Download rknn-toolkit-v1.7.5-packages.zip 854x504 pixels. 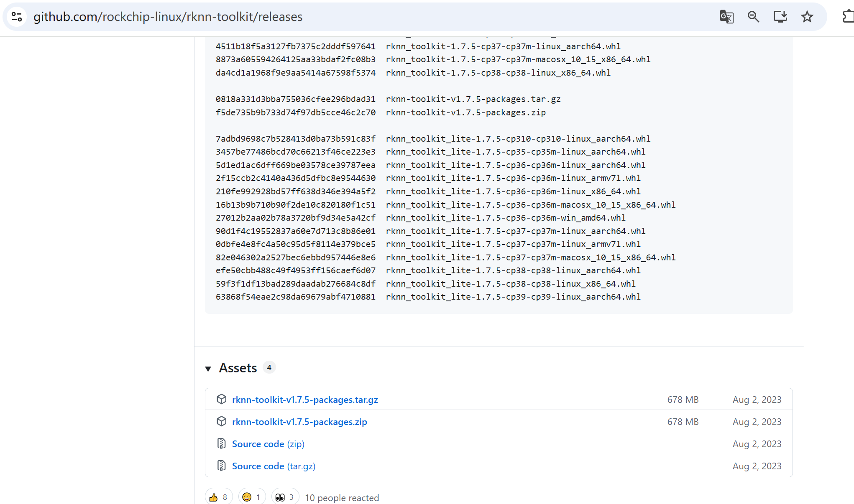point(299,422)
